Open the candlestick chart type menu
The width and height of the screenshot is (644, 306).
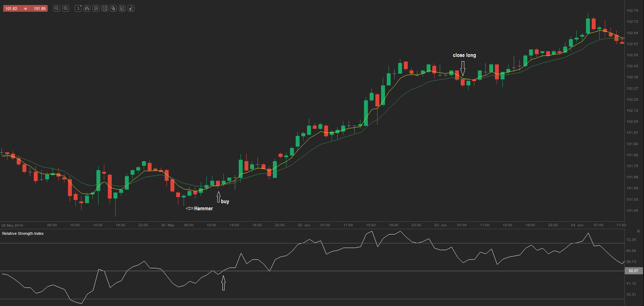point(87,9)
